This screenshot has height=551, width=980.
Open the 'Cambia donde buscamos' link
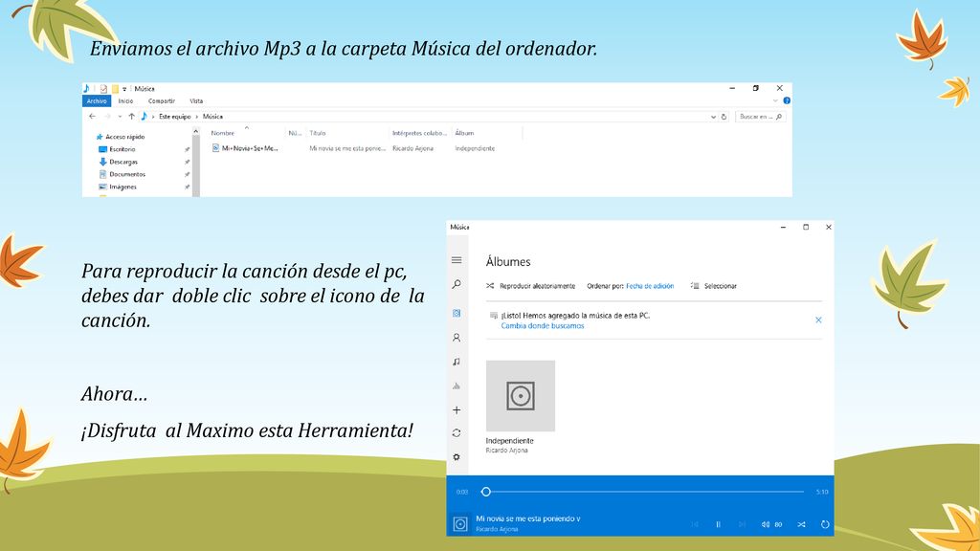click(543, 326)
